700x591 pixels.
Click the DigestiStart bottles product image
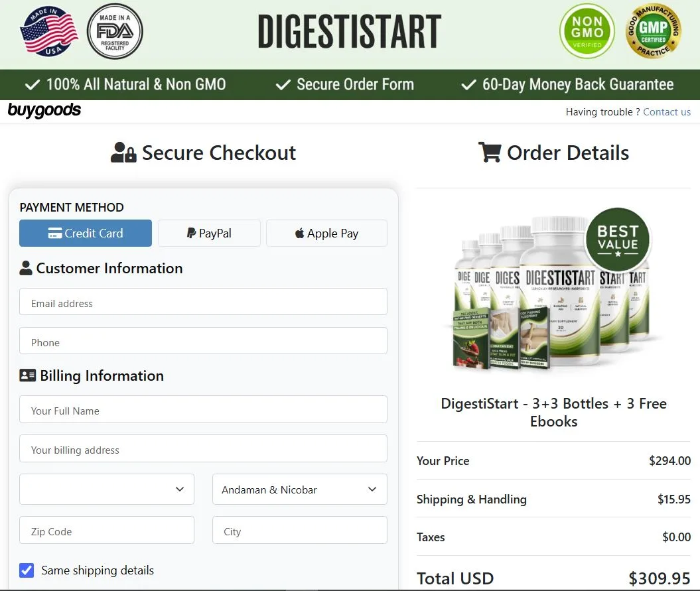click(x=553, y=290)
